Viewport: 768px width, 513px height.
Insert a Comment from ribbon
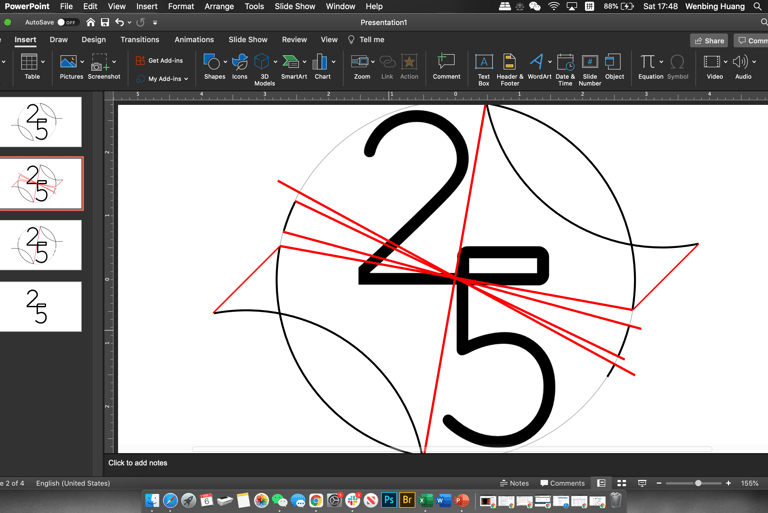pyautogui.click(x=446, y=66)
